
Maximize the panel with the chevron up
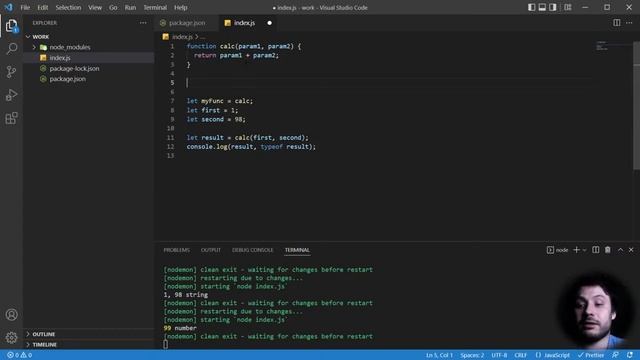pos(620,250)
